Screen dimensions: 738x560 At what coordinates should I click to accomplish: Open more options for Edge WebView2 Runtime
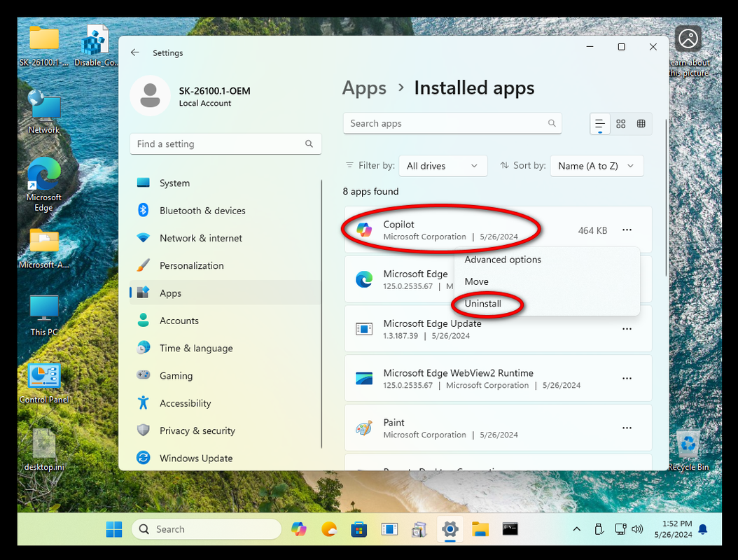[x=627, y=378]
